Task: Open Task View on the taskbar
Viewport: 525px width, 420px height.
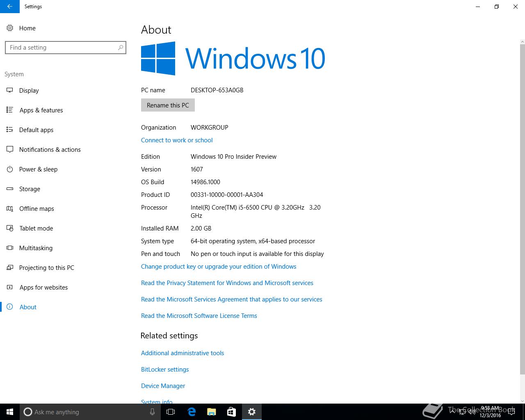Action: point(171,412)
